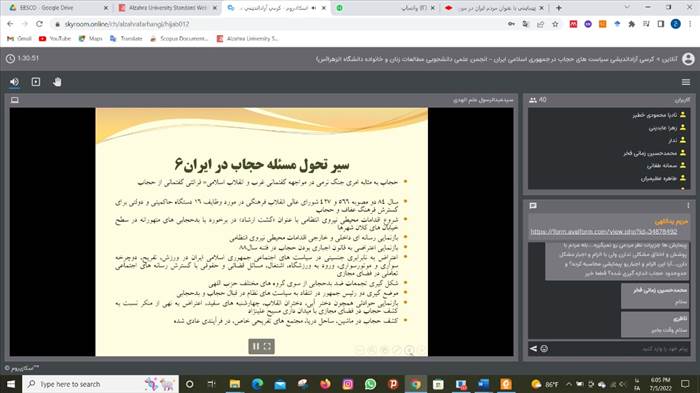This screenshot has width=700, height=393.
Task: Open the emoji picker in chat
Action: click(544, 349)
